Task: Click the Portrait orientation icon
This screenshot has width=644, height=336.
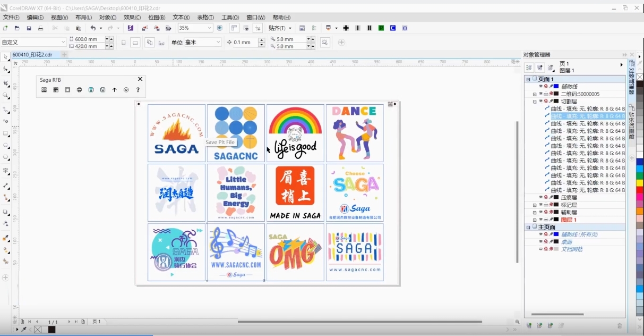Action: pyautogui.click(x=124, y=43)
